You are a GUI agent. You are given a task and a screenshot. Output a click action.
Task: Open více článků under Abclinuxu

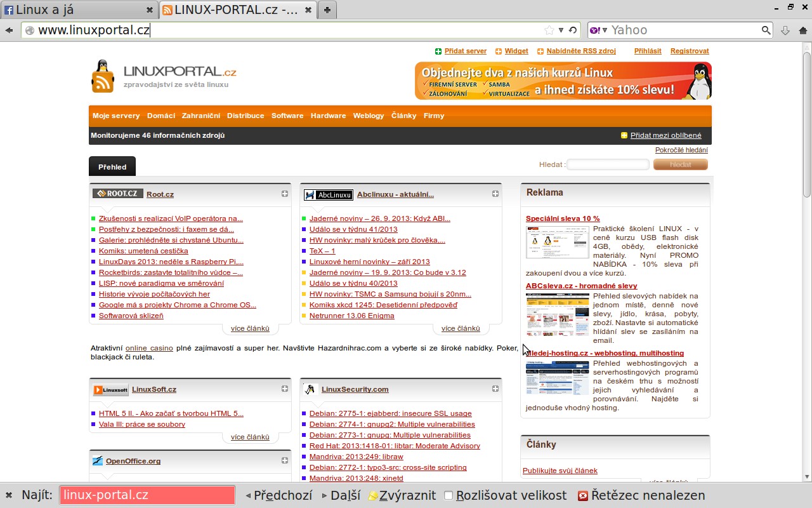461,328
